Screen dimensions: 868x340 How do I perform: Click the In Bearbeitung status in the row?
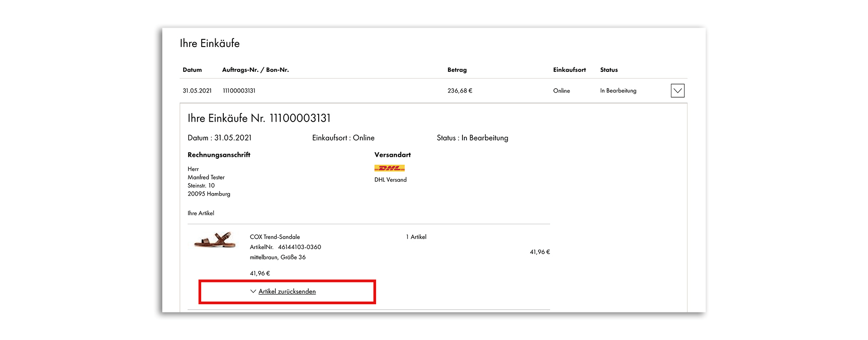point(618,91)
